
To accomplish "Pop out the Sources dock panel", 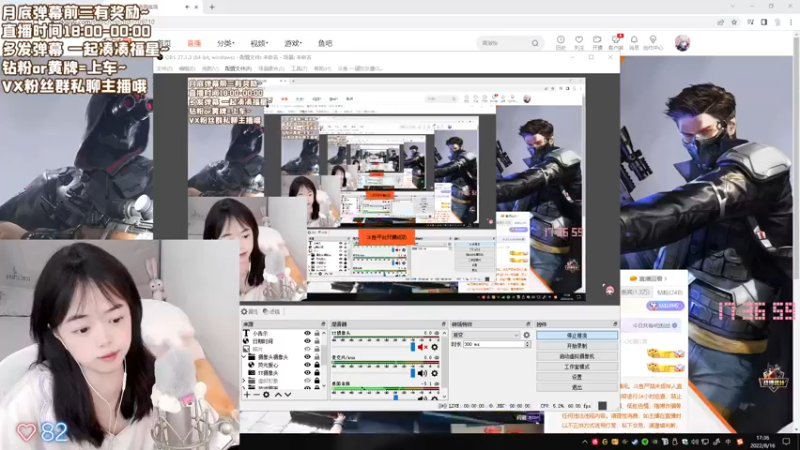I will (323, 324).
